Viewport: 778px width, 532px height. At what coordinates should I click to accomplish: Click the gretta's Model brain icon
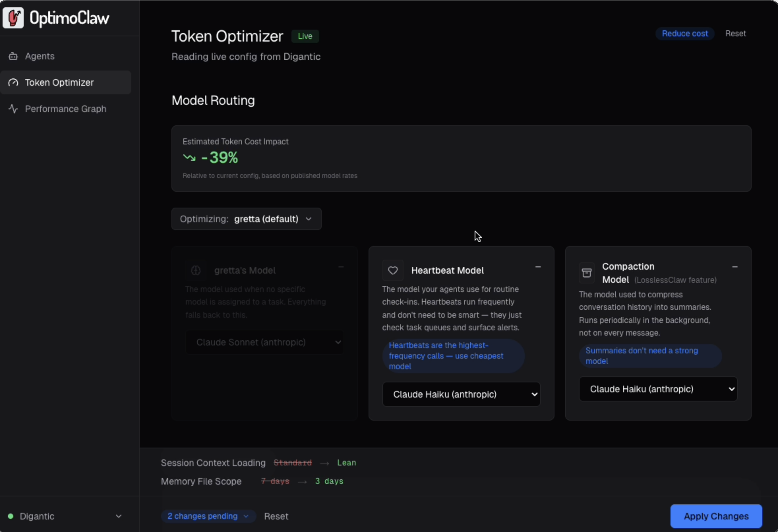point(196,270)
